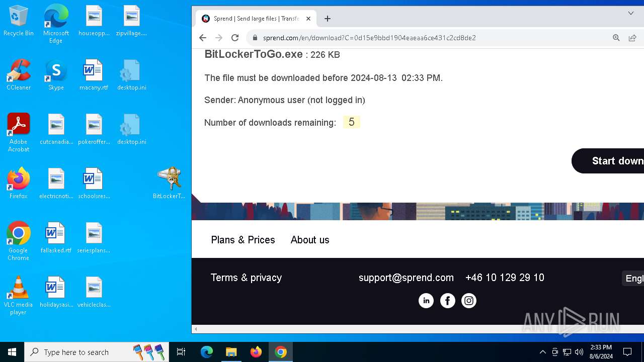Select the desktop.ini file beside pokeroffer
The width and height of the screenshot is (644, 362).
coord(131,129)
